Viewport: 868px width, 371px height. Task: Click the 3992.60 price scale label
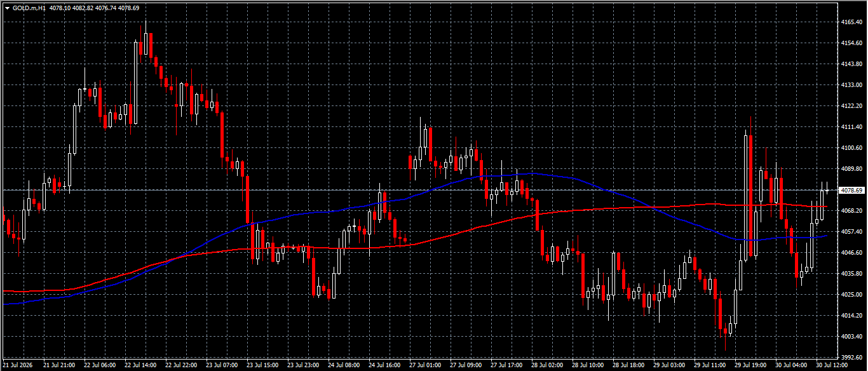850,358
